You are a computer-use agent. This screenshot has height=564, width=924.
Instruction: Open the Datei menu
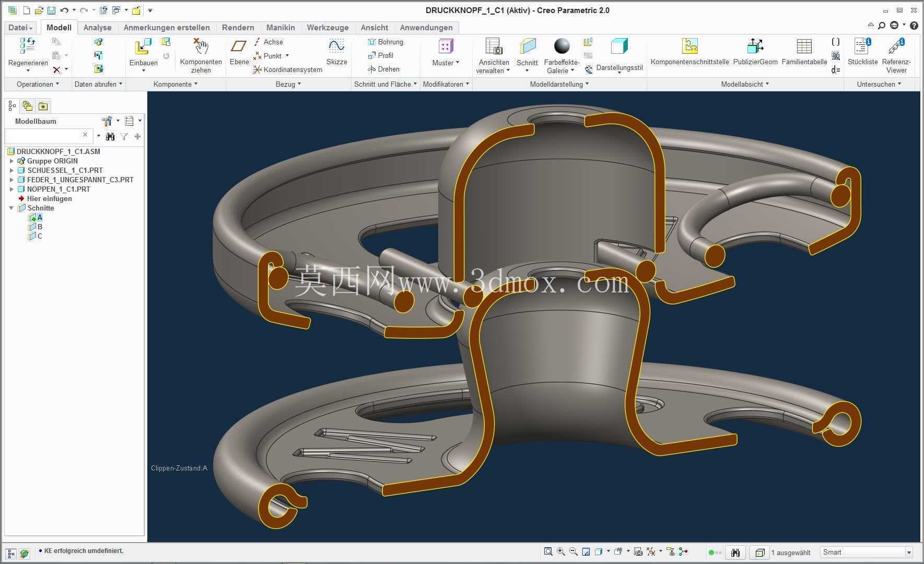20,28
